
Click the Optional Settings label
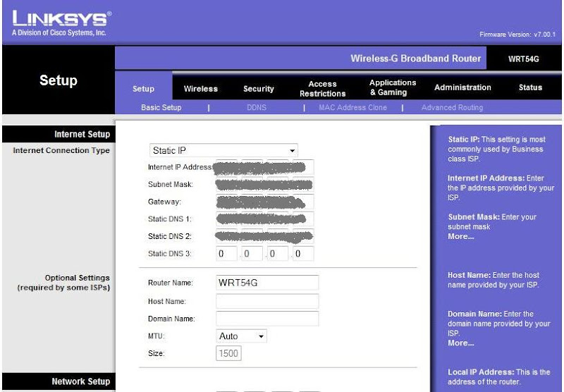(63, 283)
